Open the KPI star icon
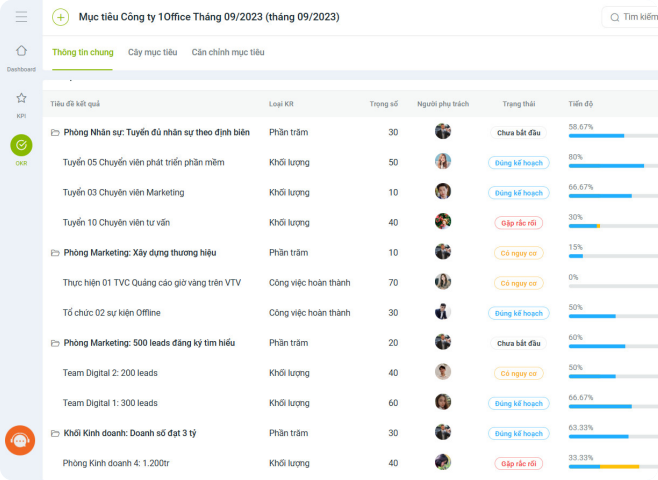The width and height of the screenshot is (658, 480). coord(21,98)
